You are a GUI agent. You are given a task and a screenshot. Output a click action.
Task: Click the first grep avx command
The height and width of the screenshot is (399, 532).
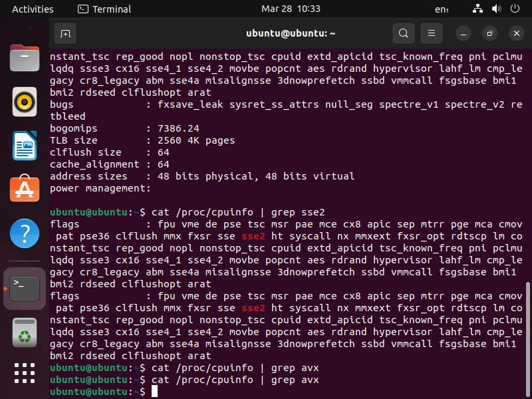185,368
